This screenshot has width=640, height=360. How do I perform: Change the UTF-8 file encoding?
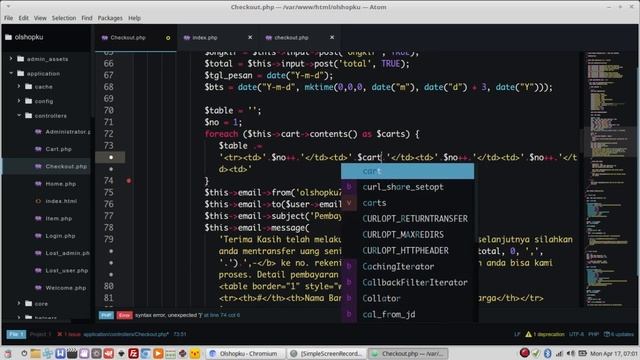click(x=576, y=334)
